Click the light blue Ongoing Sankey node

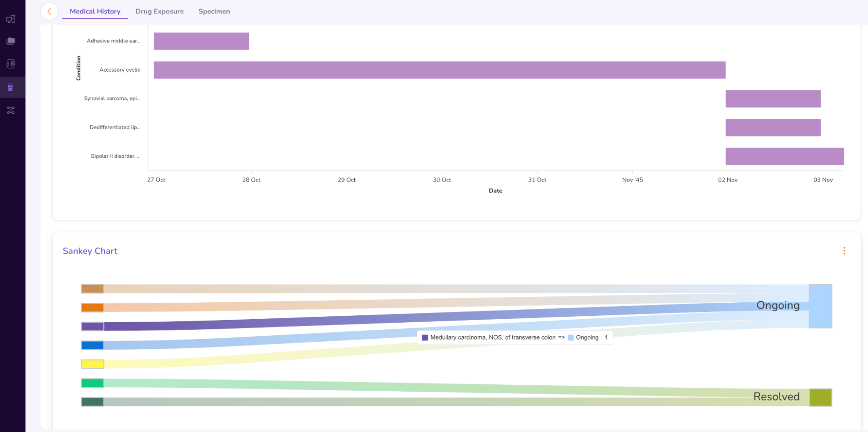point(820,306)
